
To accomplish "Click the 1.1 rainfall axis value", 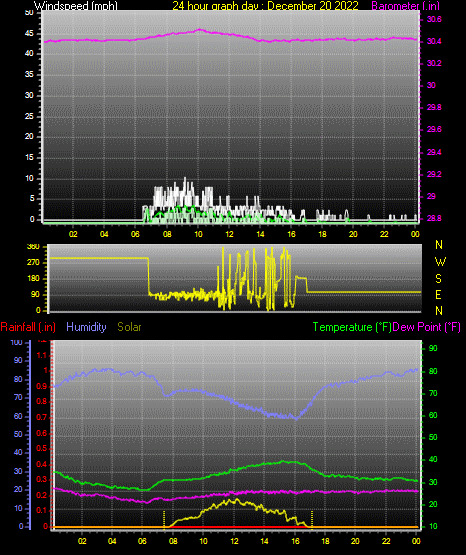I will point(42,355).
